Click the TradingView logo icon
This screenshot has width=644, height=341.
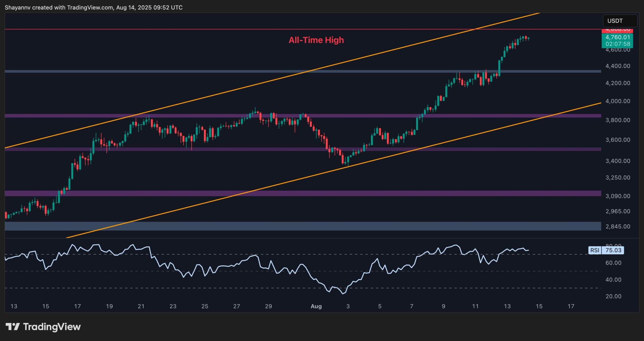(x=13, y=327)
